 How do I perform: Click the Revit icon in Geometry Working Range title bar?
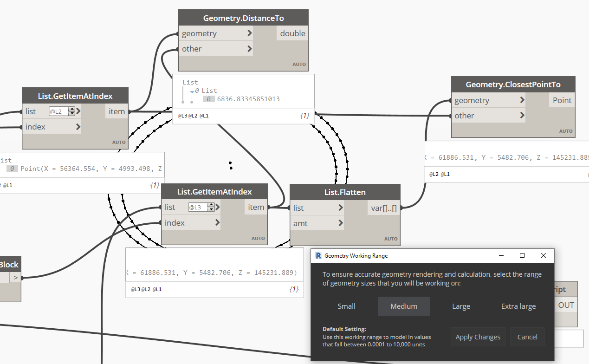coord(318,256)
